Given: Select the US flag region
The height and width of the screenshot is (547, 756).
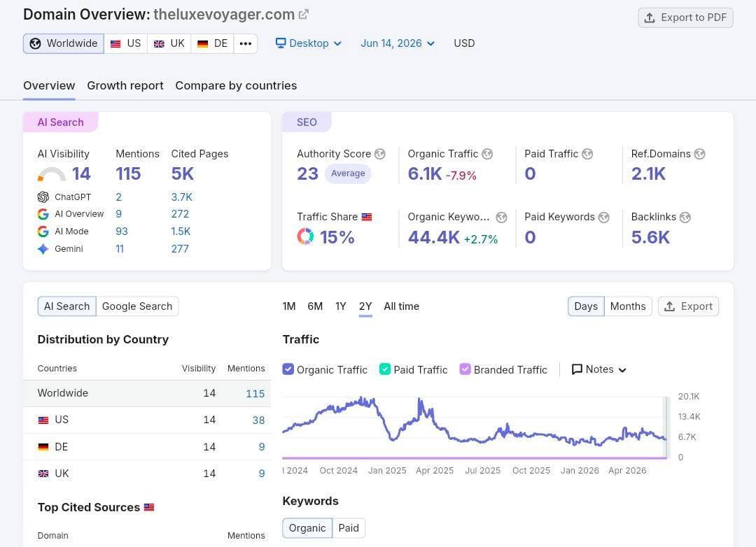Looking at the screenshot, I should coord(125,43).
